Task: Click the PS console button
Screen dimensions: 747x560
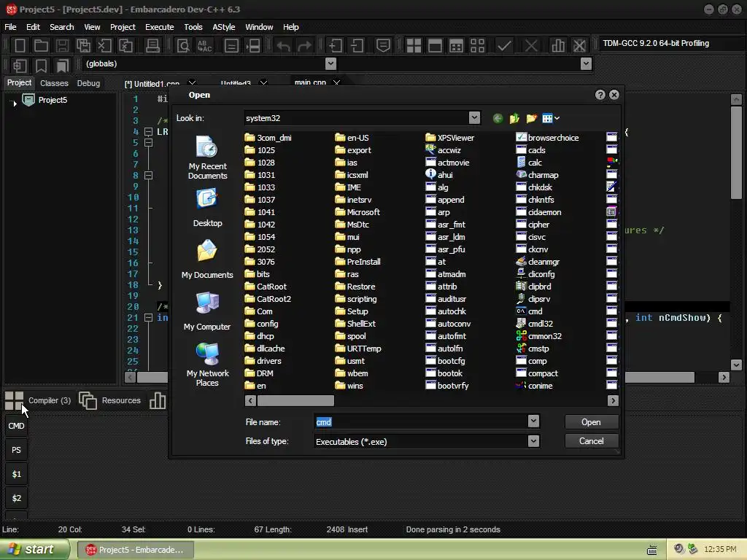Action: 16,450
